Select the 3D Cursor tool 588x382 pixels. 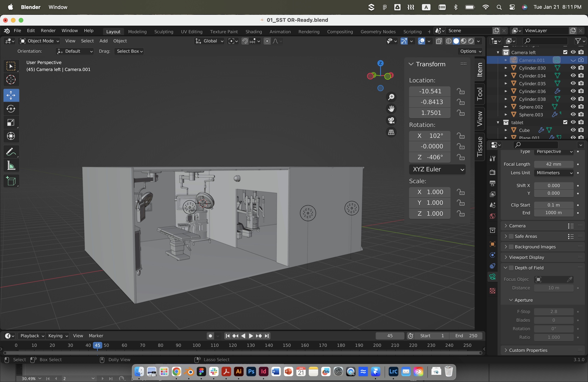point(11,80)
